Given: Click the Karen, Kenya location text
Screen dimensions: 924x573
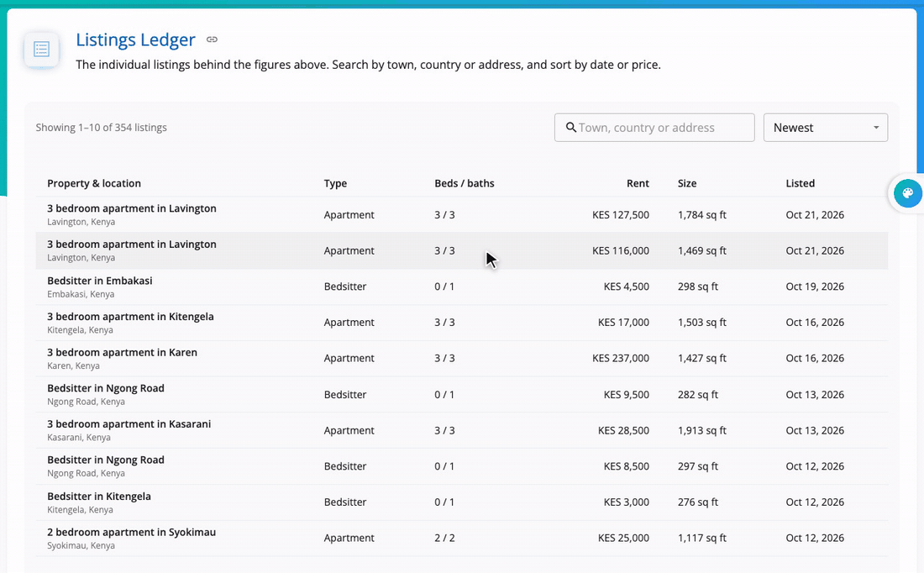Looking at the screenshot, I should pos(73,366).
